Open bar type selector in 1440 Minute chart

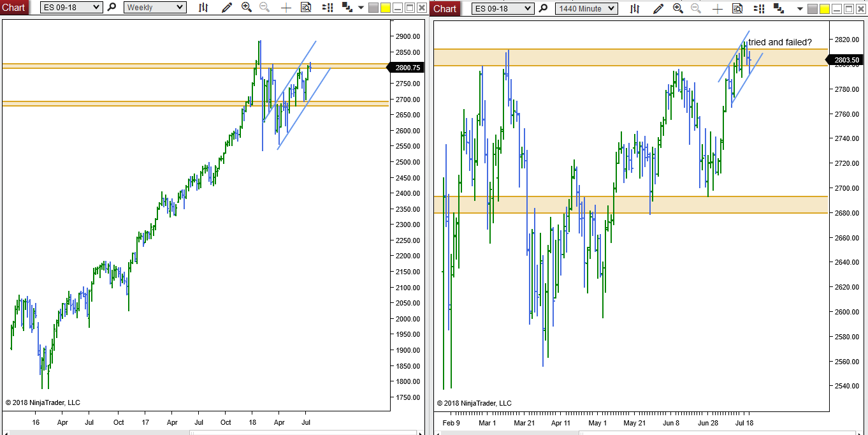pyautogui.click(x=635, y=8)
